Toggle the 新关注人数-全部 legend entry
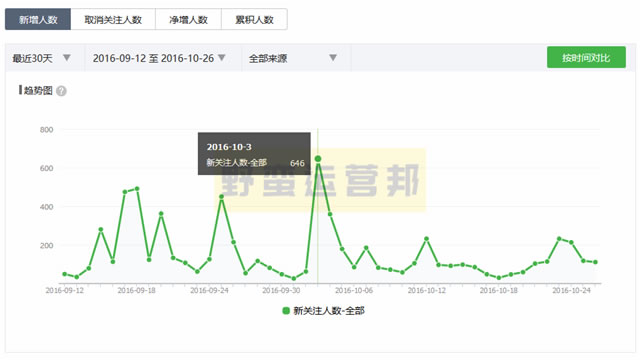The height and width of the screenshot is (360, 640). [x=324, y=311]
